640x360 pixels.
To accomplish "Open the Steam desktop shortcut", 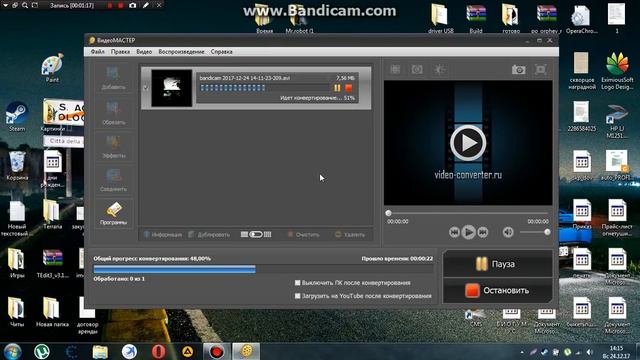I will click(x=17, y=117).
